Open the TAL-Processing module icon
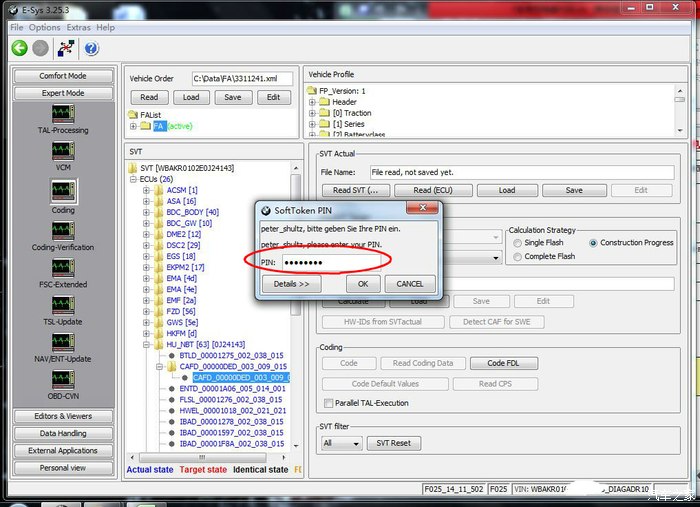 coord(63,114)
